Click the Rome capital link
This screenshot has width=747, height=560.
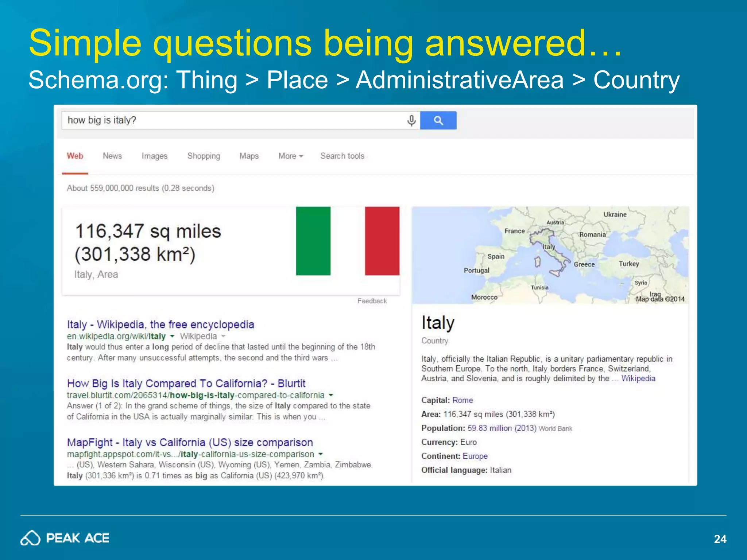[462, 400]
